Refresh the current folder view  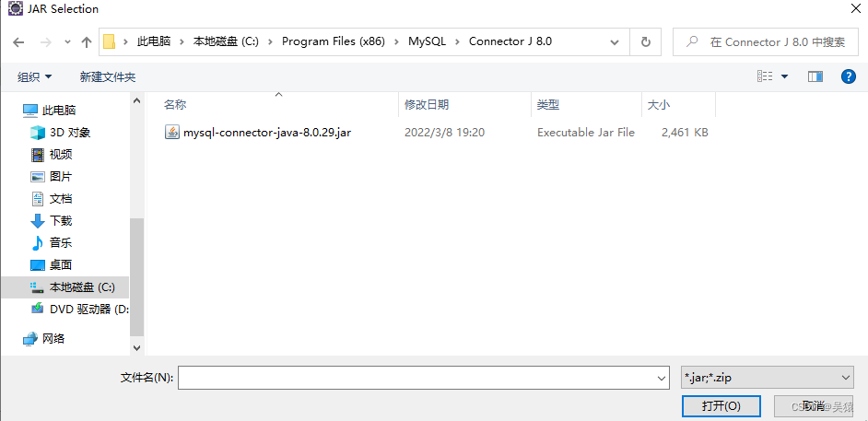click(645, 42)
